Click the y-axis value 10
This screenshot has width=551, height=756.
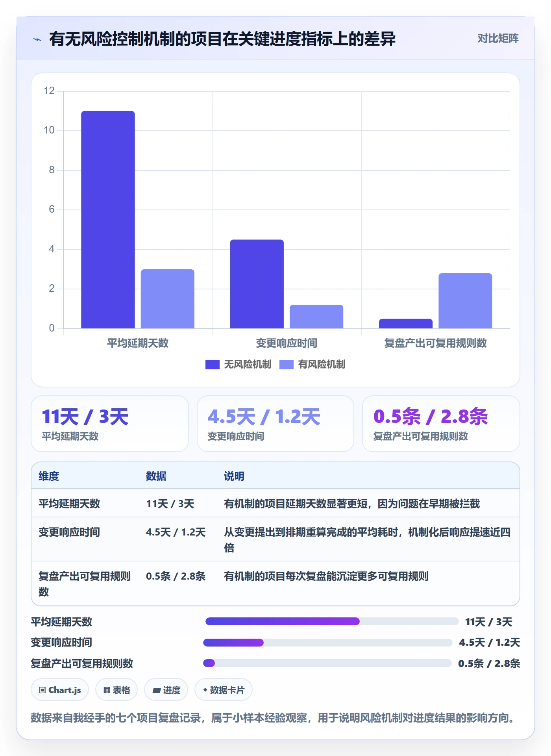point(49,130)
